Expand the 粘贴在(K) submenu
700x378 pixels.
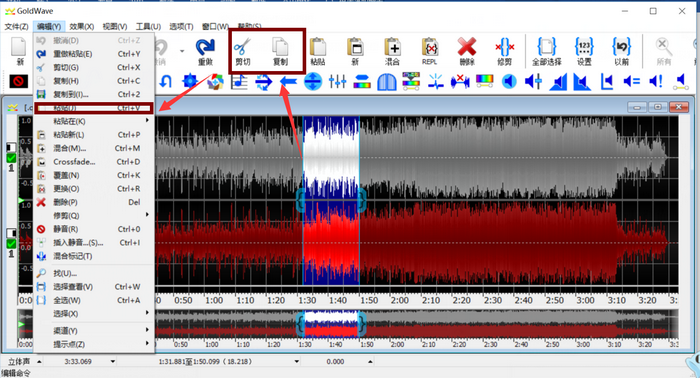pos(94,121)
